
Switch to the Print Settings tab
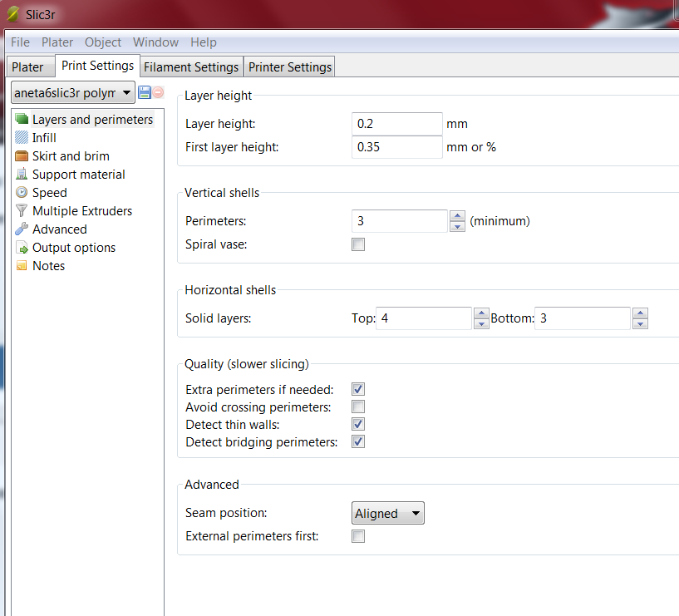point(98,66)
